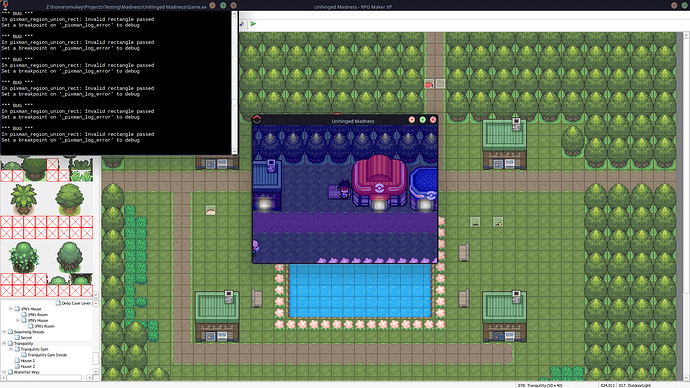Click the map tree scroll down arrow
Image resolution: width=690 pixels, height=388 pixels.
pos(95,372)
